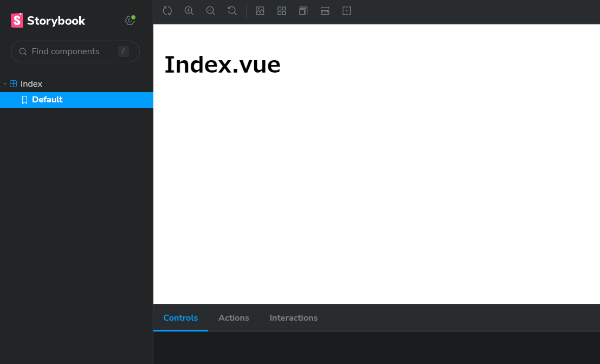Toggle the outlines overlay

pos(347,11)
